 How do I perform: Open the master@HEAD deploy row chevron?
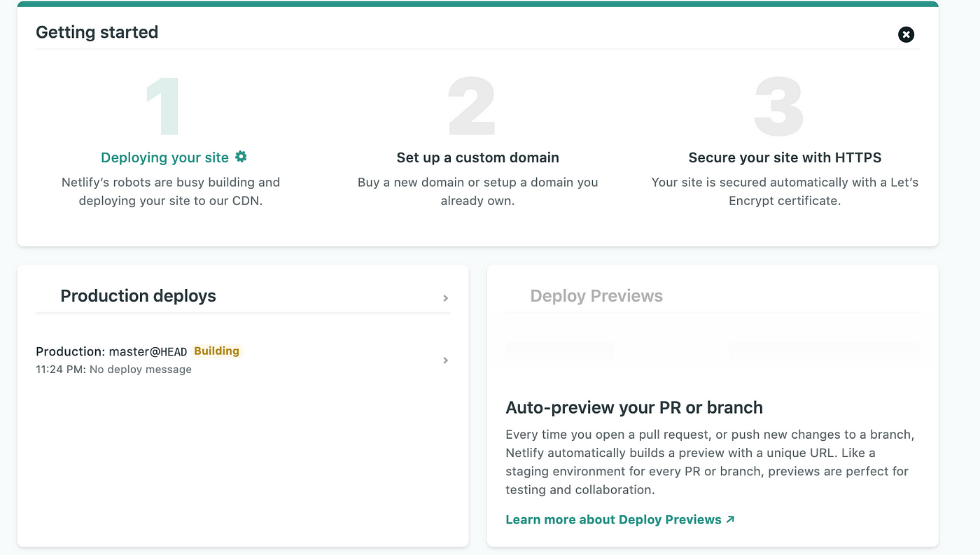pyautogui.click(x=445, y=360)
